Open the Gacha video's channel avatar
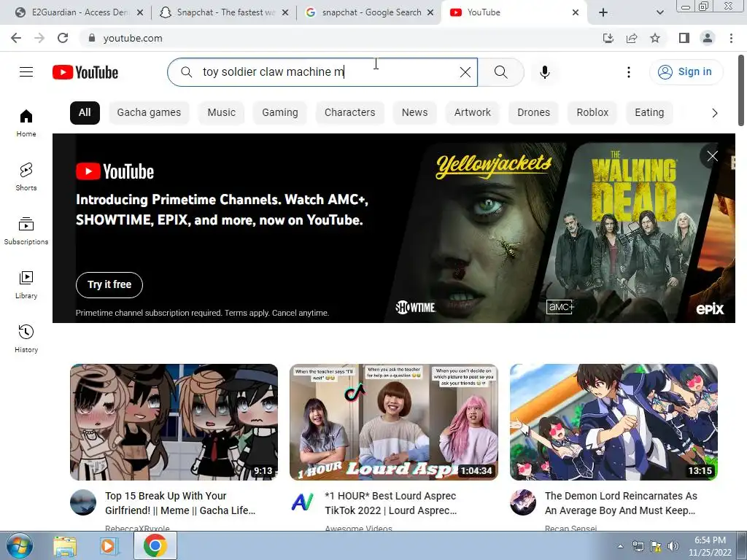 (83, 502)
